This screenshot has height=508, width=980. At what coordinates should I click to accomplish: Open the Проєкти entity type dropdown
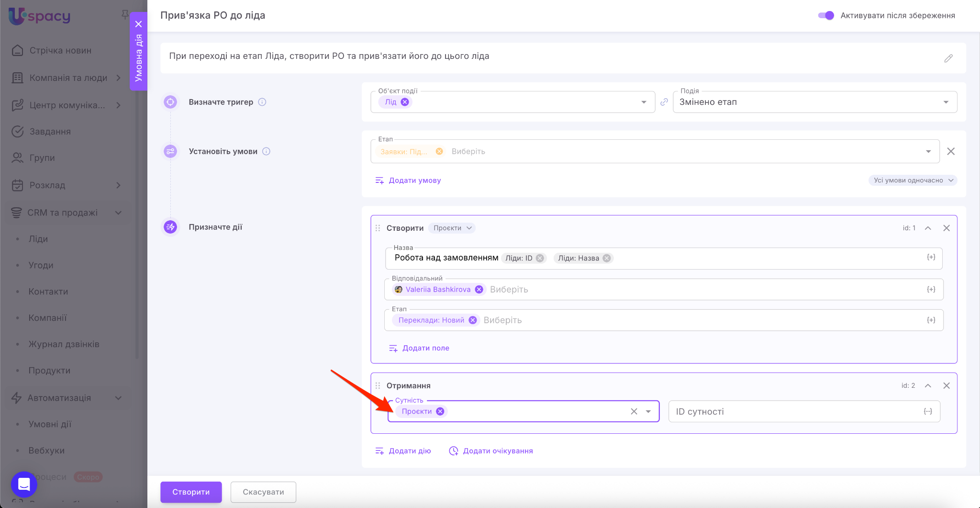452,228
